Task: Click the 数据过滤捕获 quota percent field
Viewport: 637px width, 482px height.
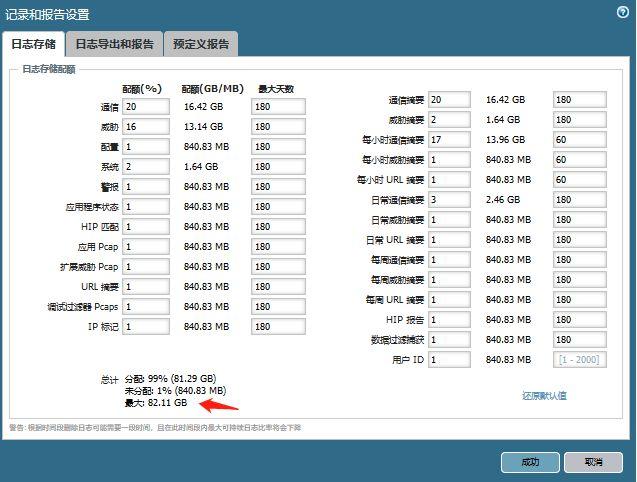Action: pos(448,340)
